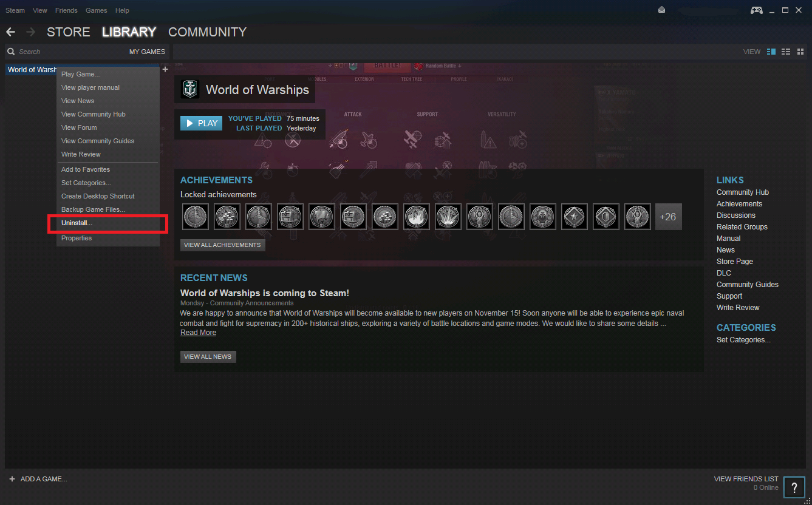Viewport: 812px width, 505px height.
Task: Open Store Page link
Action: pos(735,262)
